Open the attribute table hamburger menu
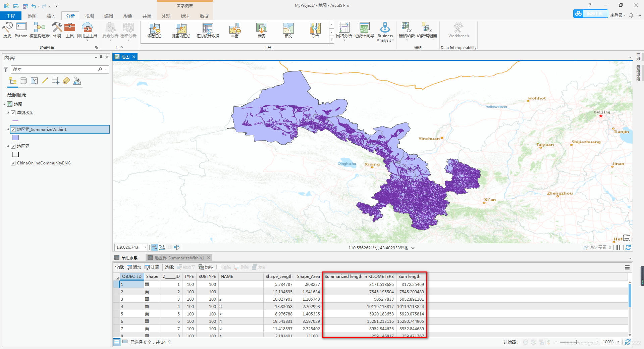This screenshot has height=349, width=644. click(x=627, y=267)
